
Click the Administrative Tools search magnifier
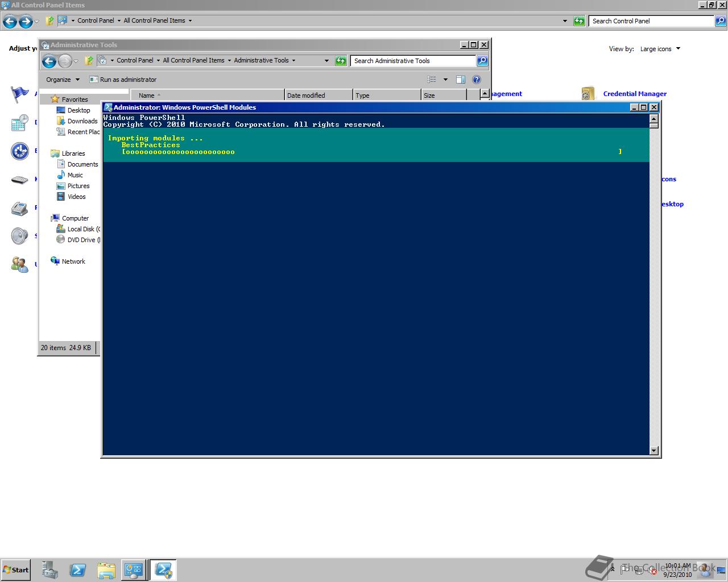pos(482,61)
